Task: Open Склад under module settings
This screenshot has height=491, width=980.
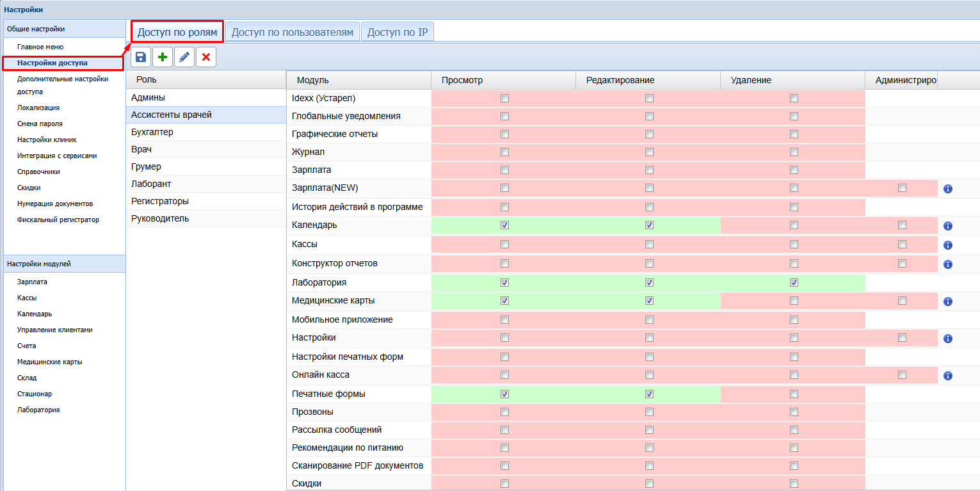Action: [x=27, y=378]
